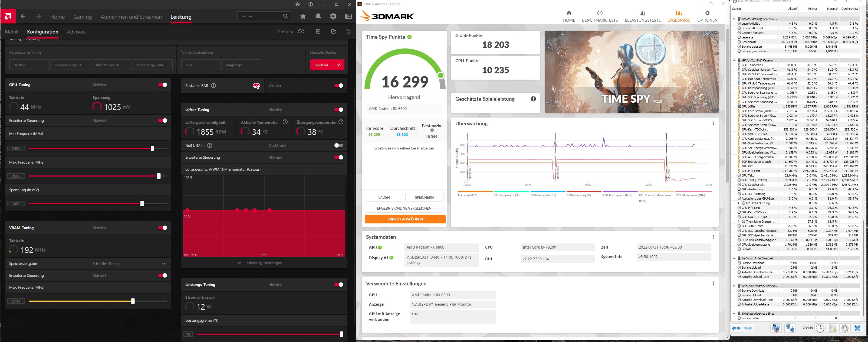Collapse GPU AMD Radeon sensor group
The image size is (868, 342).
(x=734, y=60)
